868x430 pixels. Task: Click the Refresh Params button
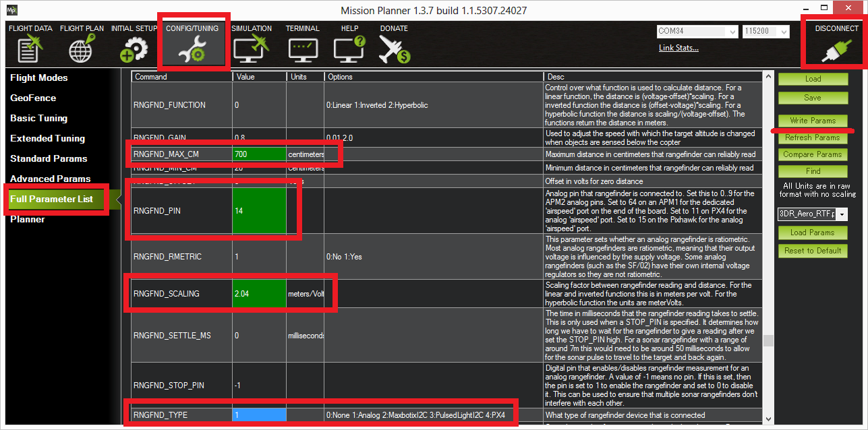pos(813,137)
